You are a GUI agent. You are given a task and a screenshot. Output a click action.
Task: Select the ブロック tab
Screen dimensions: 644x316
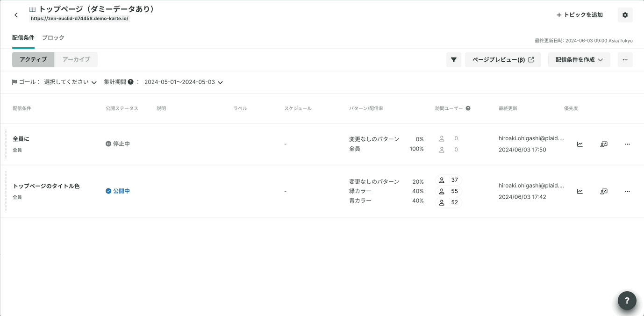coord(53,38)
